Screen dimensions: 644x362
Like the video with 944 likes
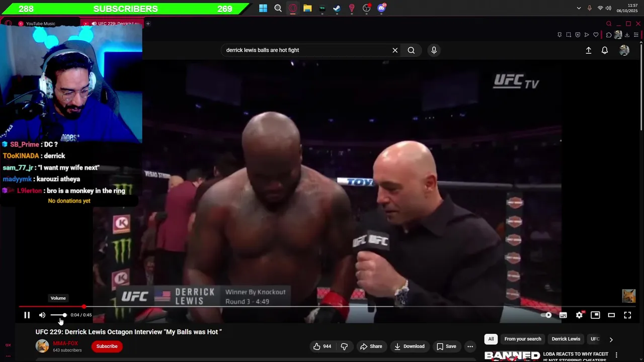[322, 346]
